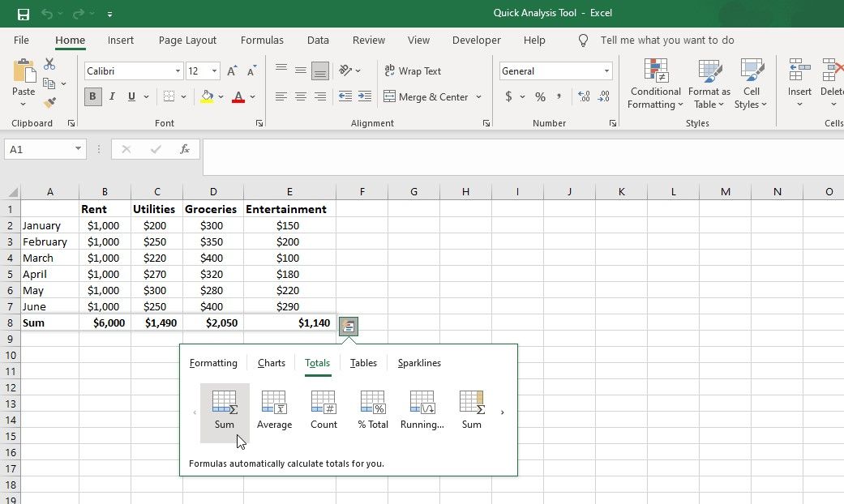Choose Average in the Quick Analysis panel

(274, 409)
